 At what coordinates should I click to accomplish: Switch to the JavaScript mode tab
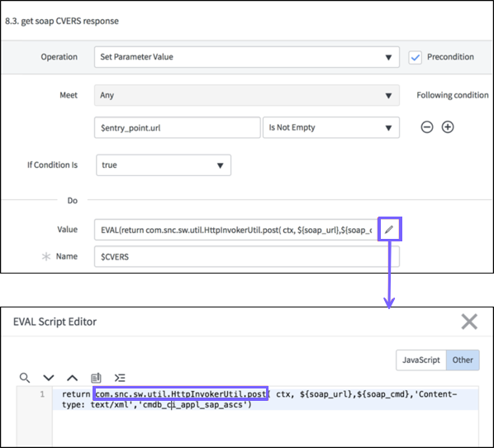click(x=421, y=360)
